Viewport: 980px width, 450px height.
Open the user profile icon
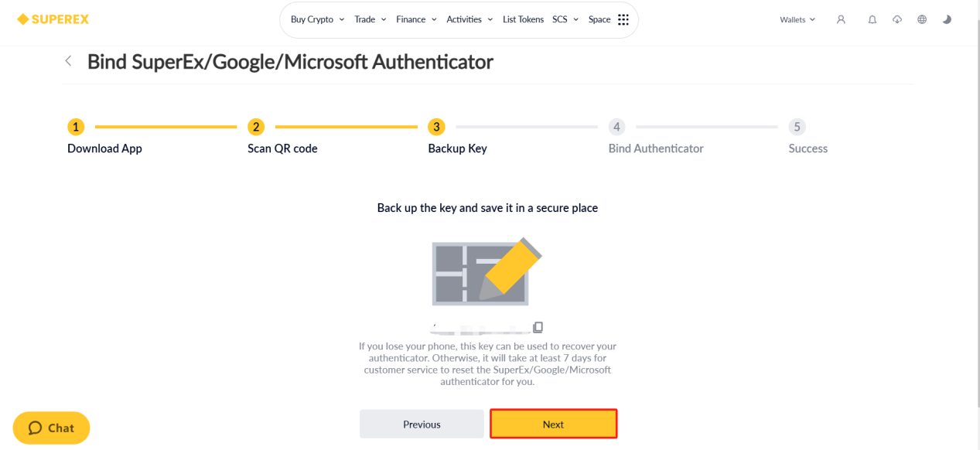pos(841,19)
